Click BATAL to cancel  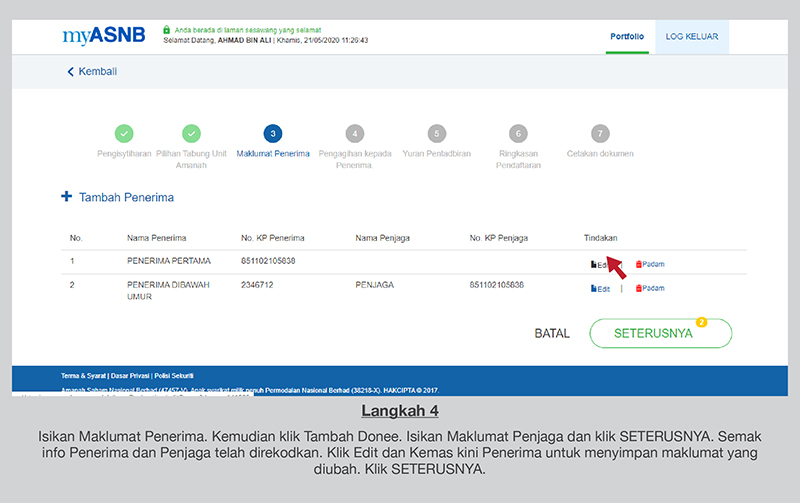point(552,333)
